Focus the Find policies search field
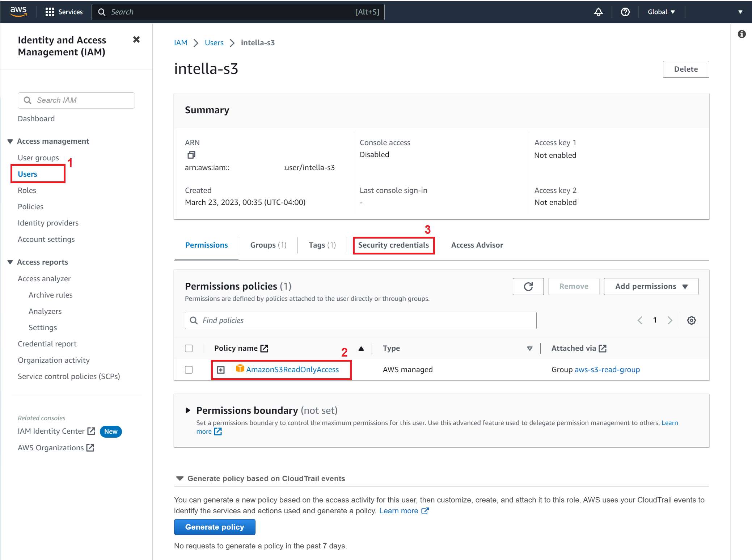Viewport: 752px width, 560px height. coord(360,320)
